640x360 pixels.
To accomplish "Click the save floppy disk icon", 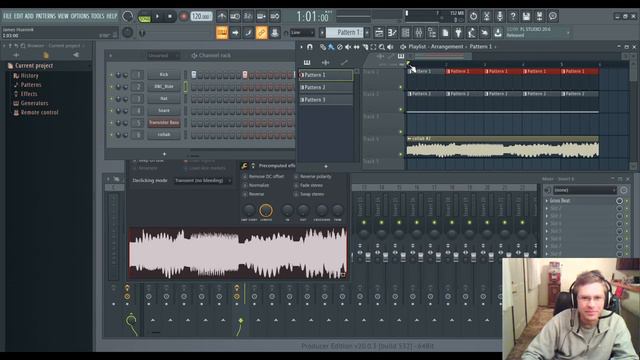I will (x=526, y=16).
